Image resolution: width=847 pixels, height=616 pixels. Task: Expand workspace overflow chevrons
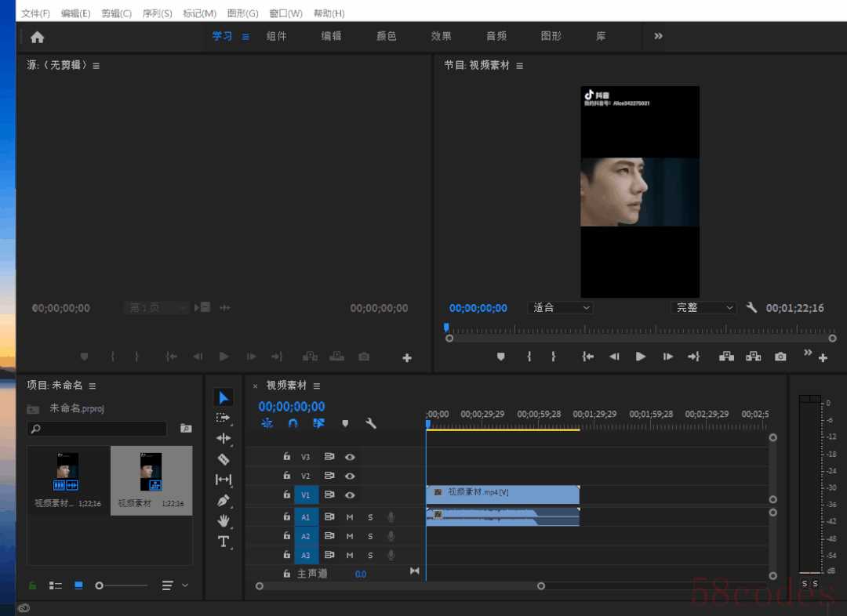tap(658, 36)
